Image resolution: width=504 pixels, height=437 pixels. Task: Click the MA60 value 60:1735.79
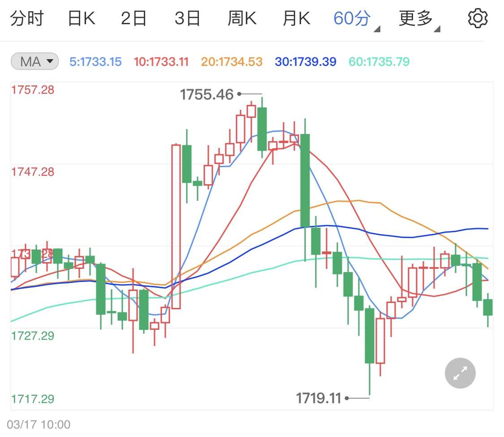pos(379,61)
